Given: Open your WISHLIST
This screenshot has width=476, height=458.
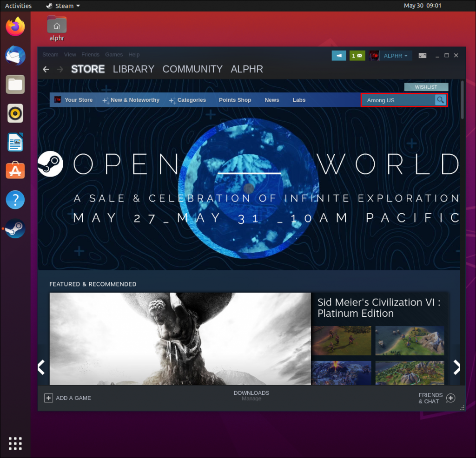Looking at the screenshot, I should [426, 87].
